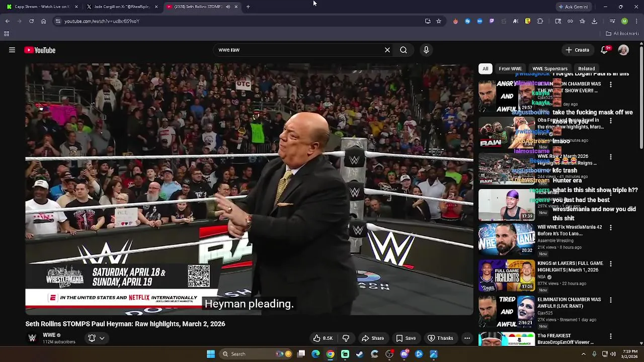Click the YouTube search magnifier button
This screenshot has width=644, height=362.
click(404, 50)
